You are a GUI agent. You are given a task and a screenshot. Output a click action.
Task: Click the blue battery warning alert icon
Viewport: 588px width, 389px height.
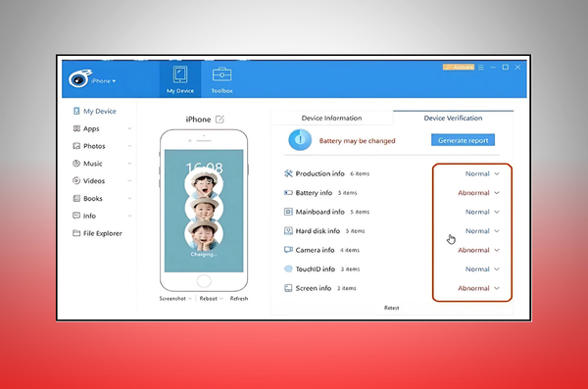pyautogui.click(x=300, y=140)
